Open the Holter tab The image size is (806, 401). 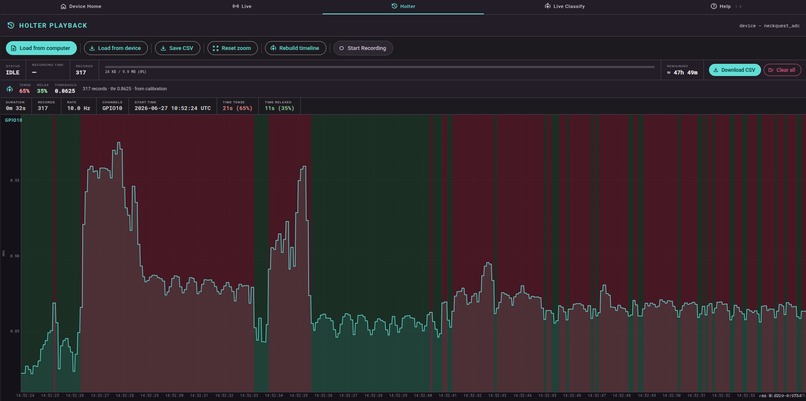point(403,7)
